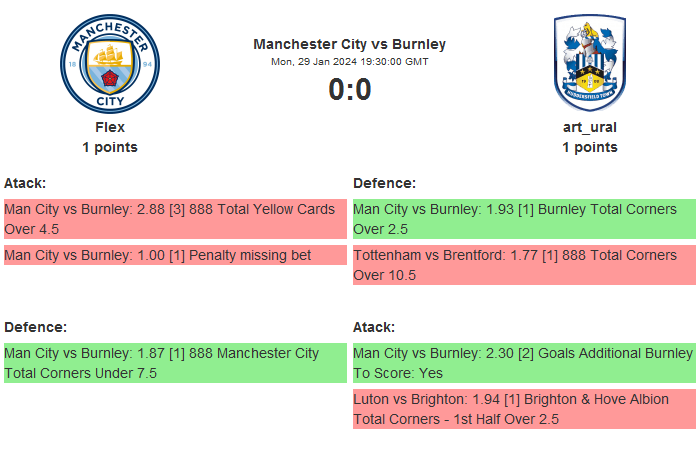Open the Total Yellow Cards Over 4.5 bet

175,219
